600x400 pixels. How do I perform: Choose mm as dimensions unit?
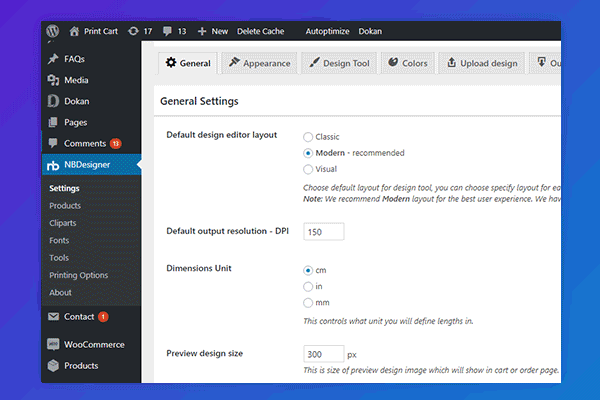308,303
